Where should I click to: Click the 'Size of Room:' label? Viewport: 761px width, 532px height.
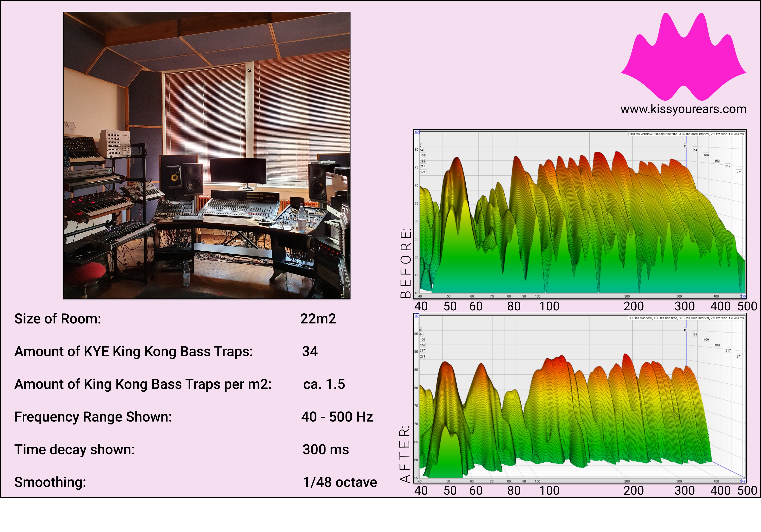[x=58, y=319]
